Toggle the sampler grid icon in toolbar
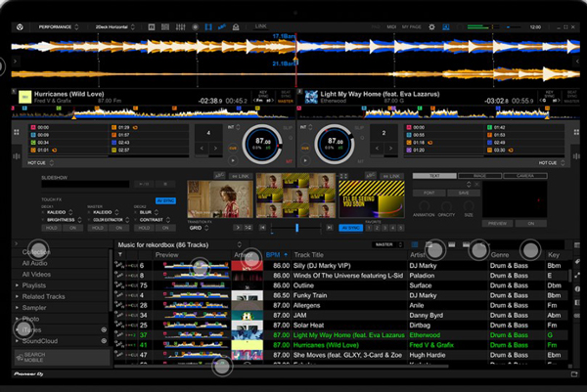 tap(165, 27)
